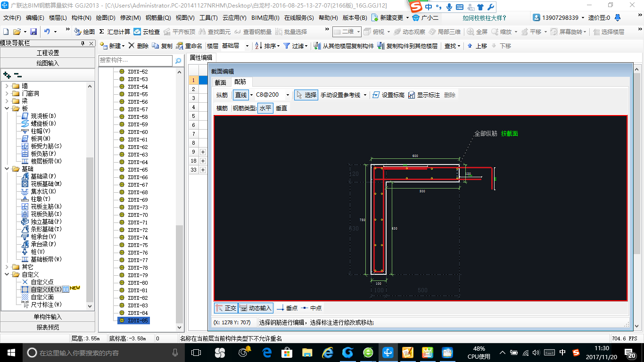Click in the 搜索构件 search field

[136, 61]
